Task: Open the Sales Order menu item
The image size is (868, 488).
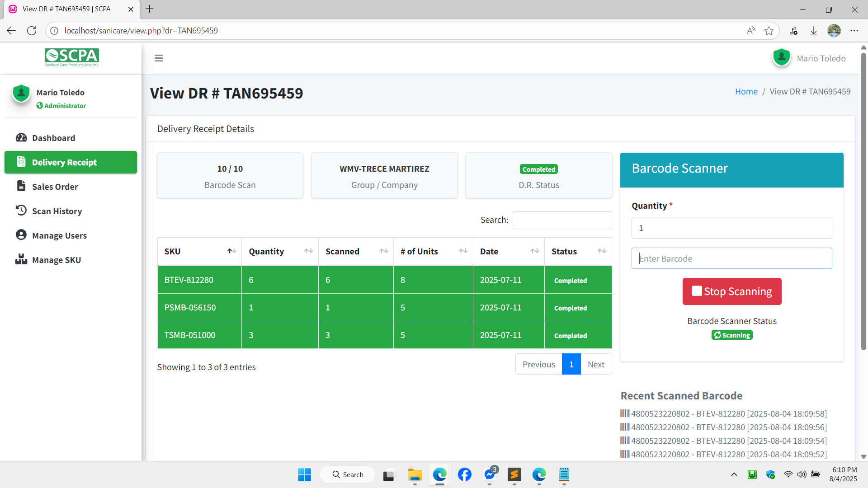Action: [55, 187]
